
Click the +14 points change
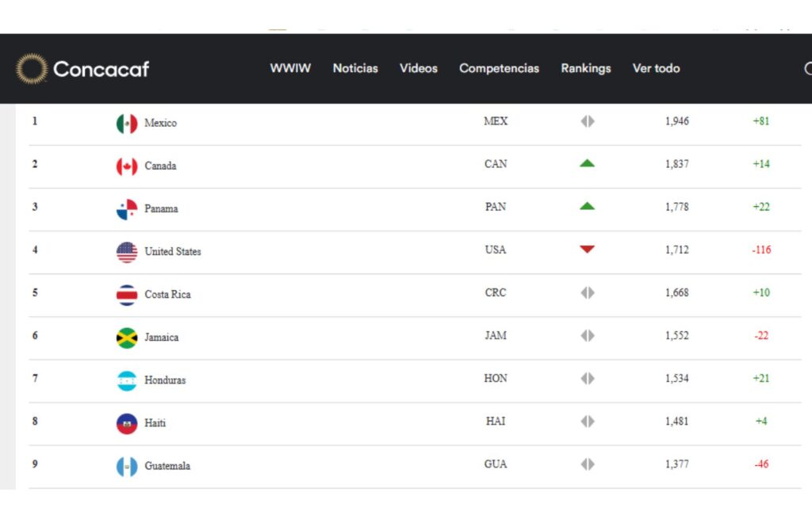tap(761, 164)
